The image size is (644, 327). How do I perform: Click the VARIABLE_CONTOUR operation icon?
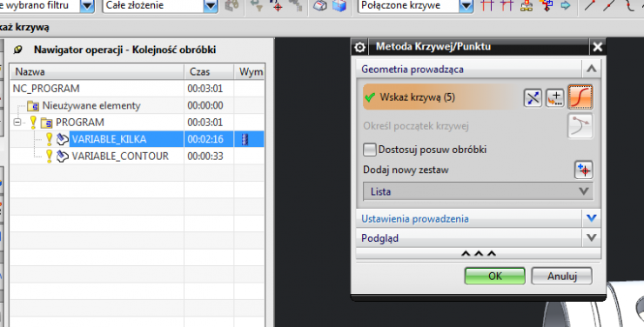(x=62, y=157)
